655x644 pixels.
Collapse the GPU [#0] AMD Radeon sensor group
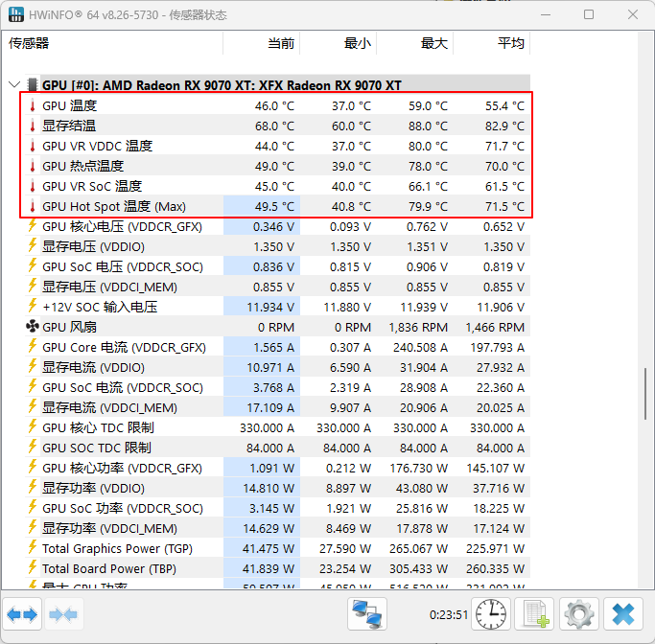point(14,84)
